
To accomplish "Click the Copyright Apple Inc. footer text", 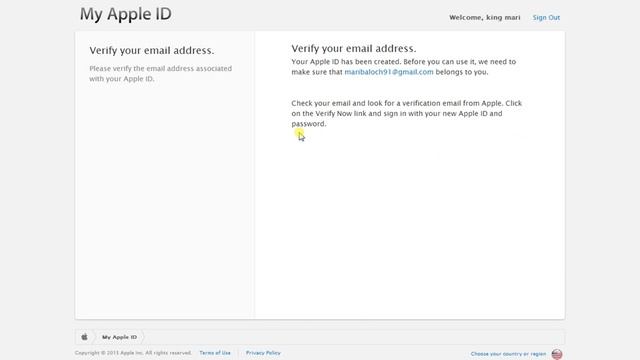I will click(133, 353).
